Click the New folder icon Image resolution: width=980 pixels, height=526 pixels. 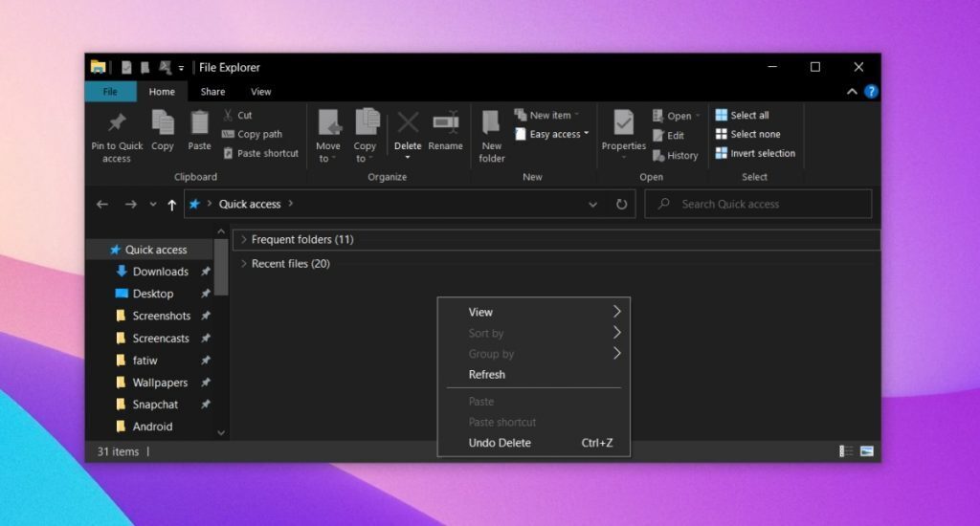point(491,122)
